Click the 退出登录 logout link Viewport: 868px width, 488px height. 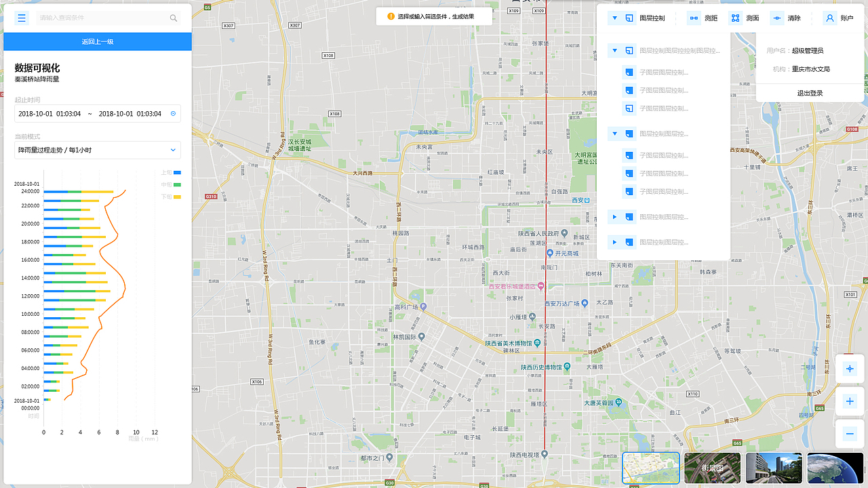pyautogui.click(x=810, y=92)
